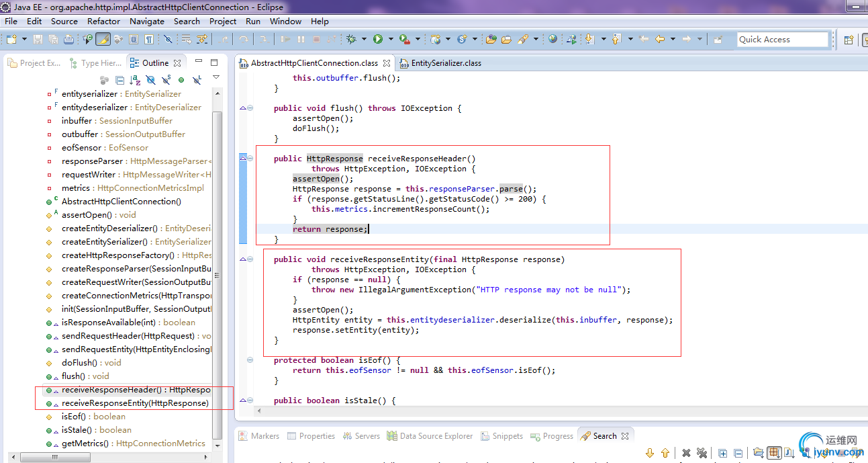
Task: Collapse isStale() method fold marker
Action: pos(250,401)
